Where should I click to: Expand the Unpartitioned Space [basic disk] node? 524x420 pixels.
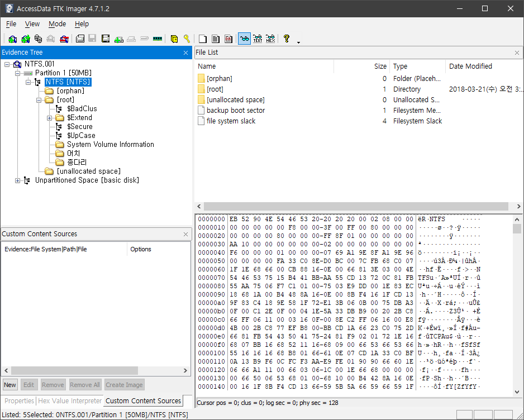17,180
